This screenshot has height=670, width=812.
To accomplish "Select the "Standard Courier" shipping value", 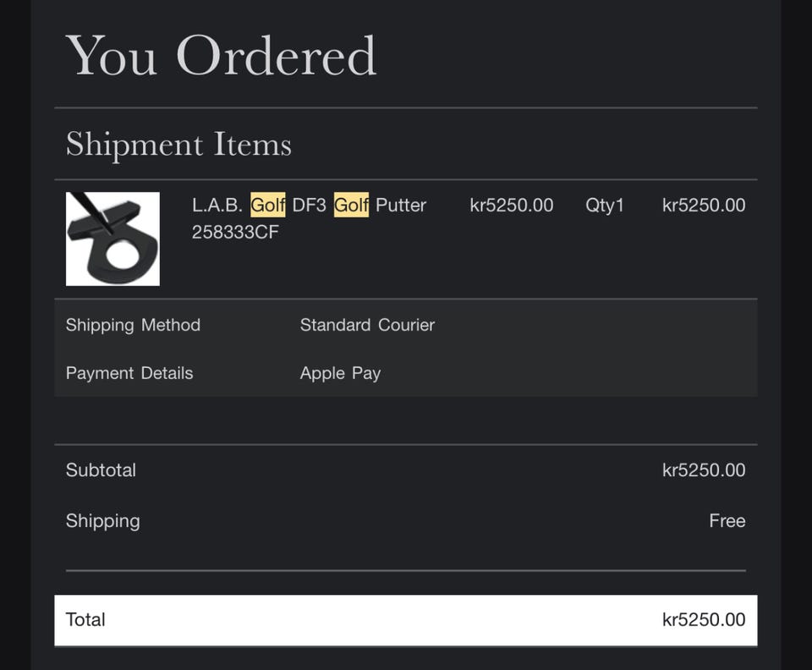I will (367, 325).
